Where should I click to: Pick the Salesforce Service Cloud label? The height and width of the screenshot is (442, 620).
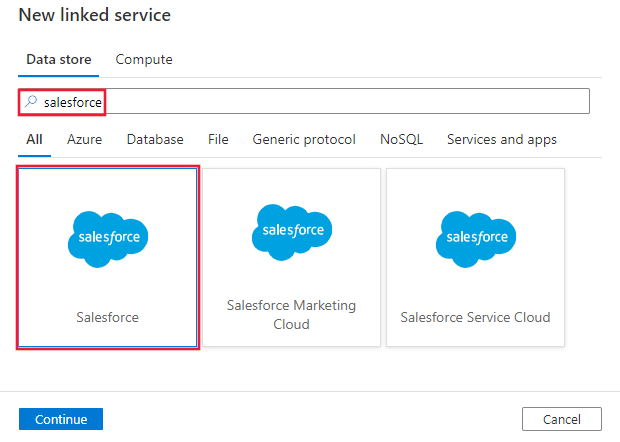pos(475,317)
